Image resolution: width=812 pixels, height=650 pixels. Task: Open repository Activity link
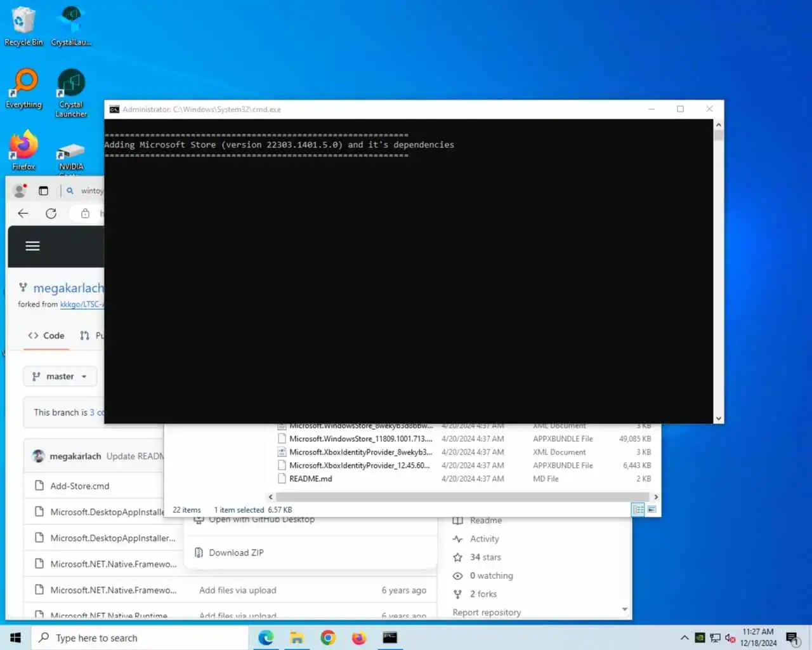coord(484,538)
